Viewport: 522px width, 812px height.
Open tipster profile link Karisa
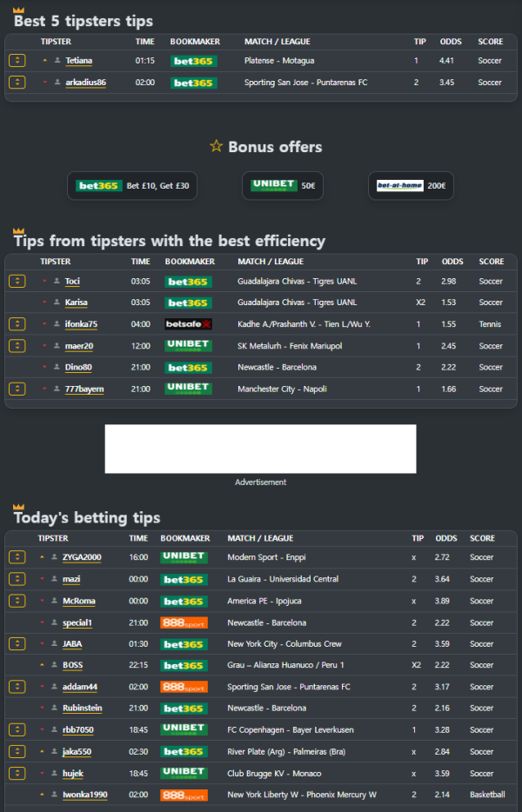pos(77,303)
